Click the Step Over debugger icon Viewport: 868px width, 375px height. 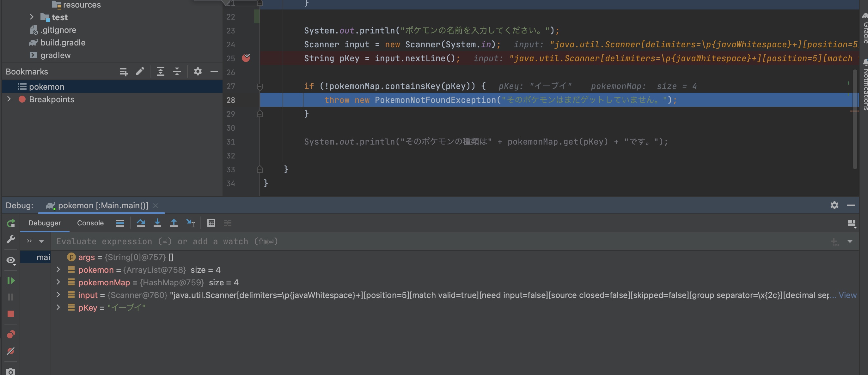click(x=141, y=223)
